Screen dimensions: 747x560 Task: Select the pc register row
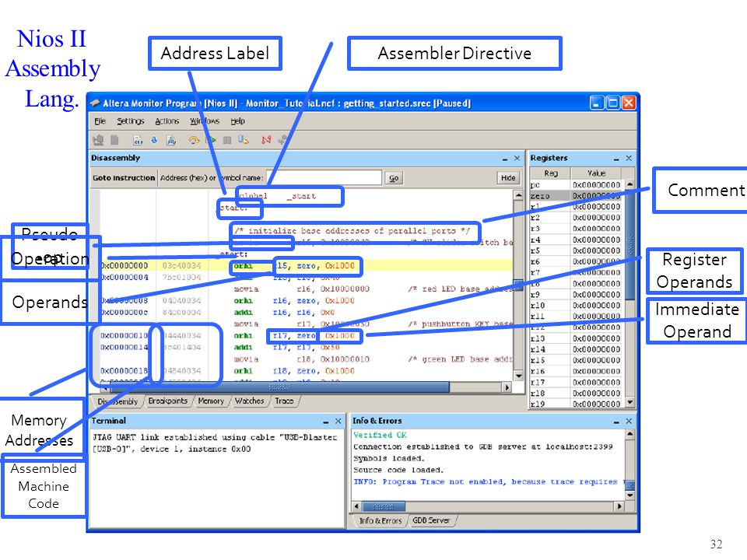[576, 185]
